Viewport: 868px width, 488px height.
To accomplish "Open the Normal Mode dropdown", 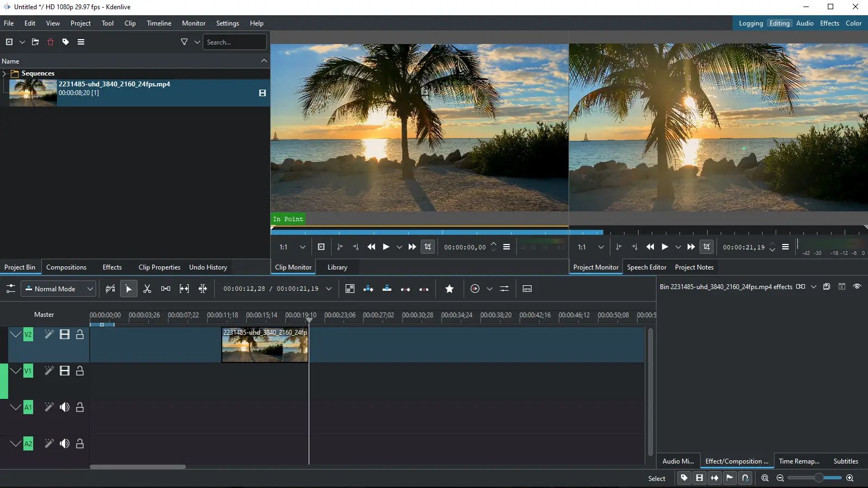I will click(59, 289).
